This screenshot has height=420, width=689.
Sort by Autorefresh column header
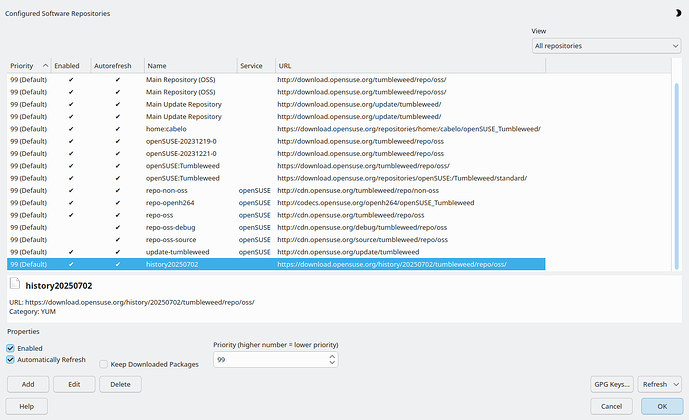click(117, 65)
